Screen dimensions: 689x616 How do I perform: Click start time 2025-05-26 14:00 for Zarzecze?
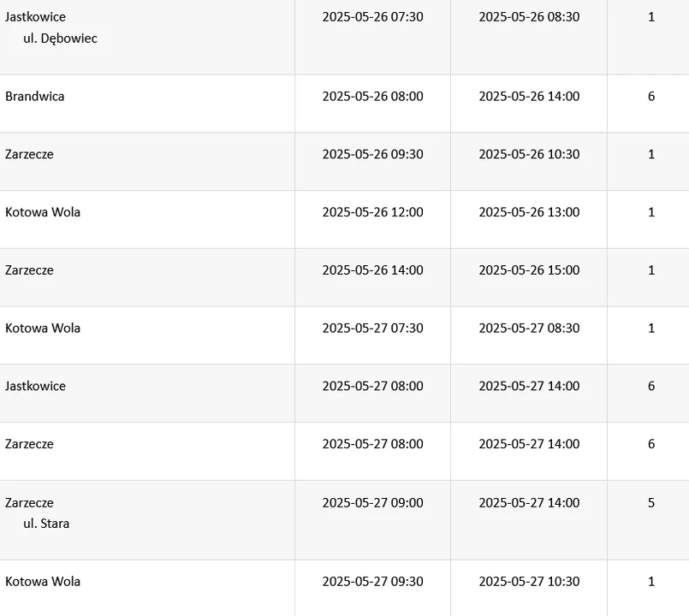pyautogui.click(x=372, y=270)
